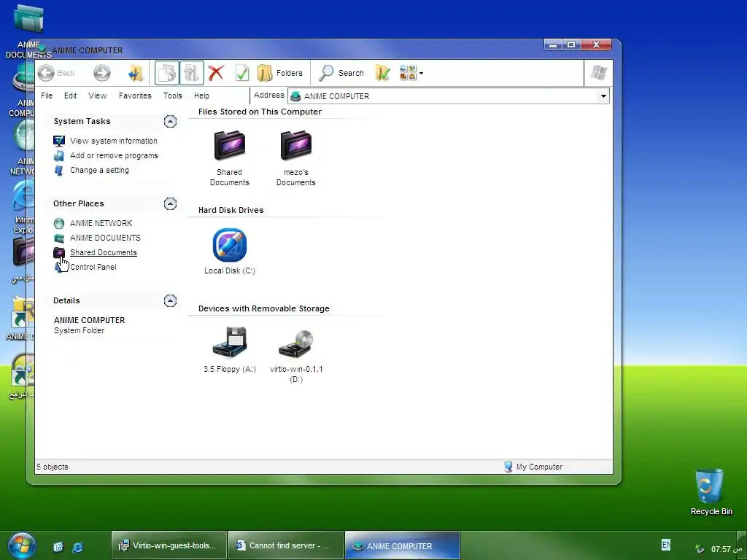Click Add or remove programs link
The width and height of the screenshot is (747, 560).
pyautogui.click(x=114, y=156)
